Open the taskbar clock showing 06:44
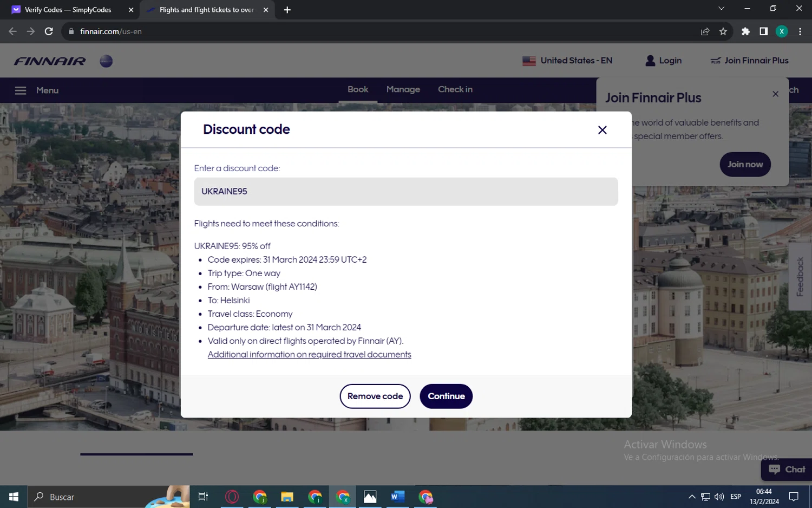812x508 pixels. click(x=764, y=497)
